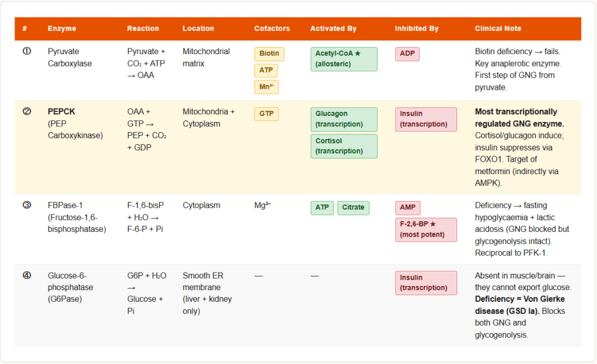The image size is (597, 364).
Task: Click Insulin inhibitor tag in Glucose-6-phosphatase row
Action: click(426, 283)
